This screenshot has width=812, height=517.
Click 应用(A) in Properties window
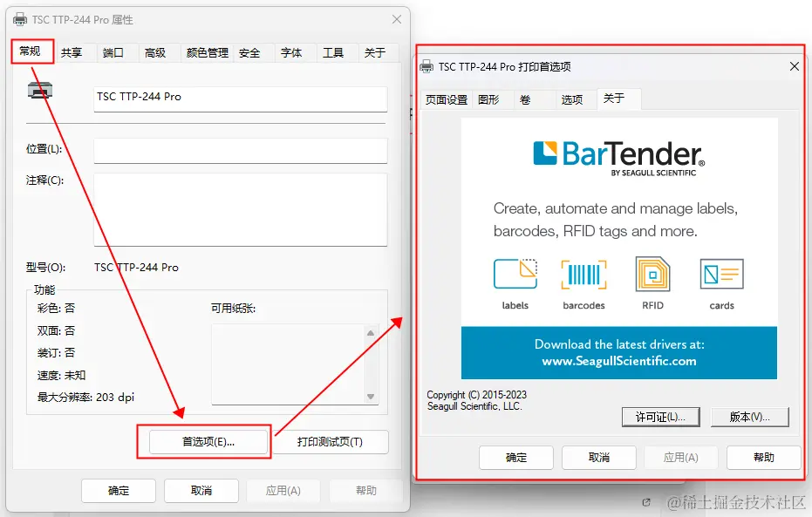pos(283,491)
